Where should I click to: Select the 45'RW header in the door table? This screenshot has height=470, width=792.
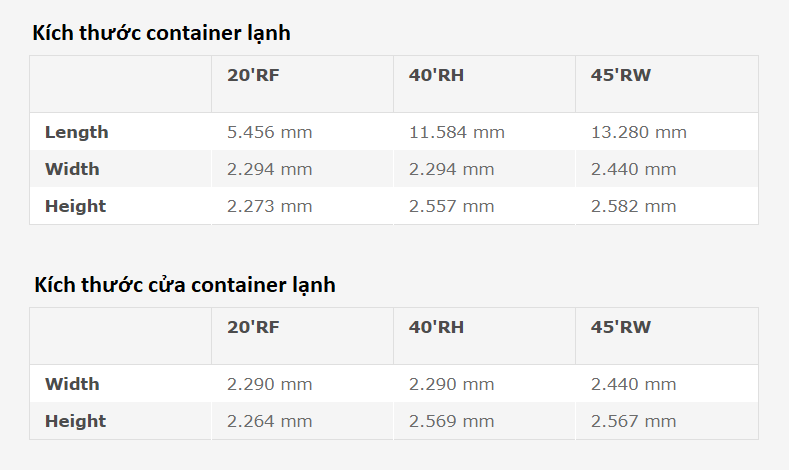pyautogui.click(x=620, y=327)
